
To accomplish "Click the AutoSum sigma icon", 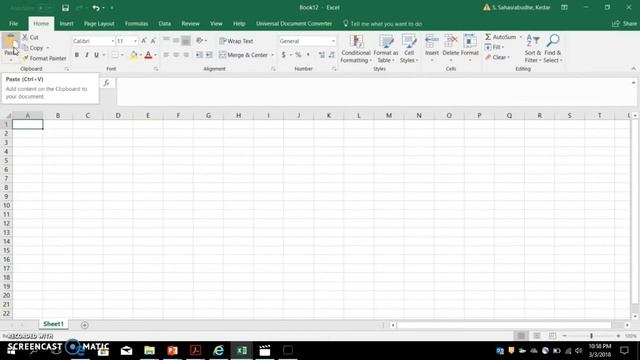I will 488,37.
